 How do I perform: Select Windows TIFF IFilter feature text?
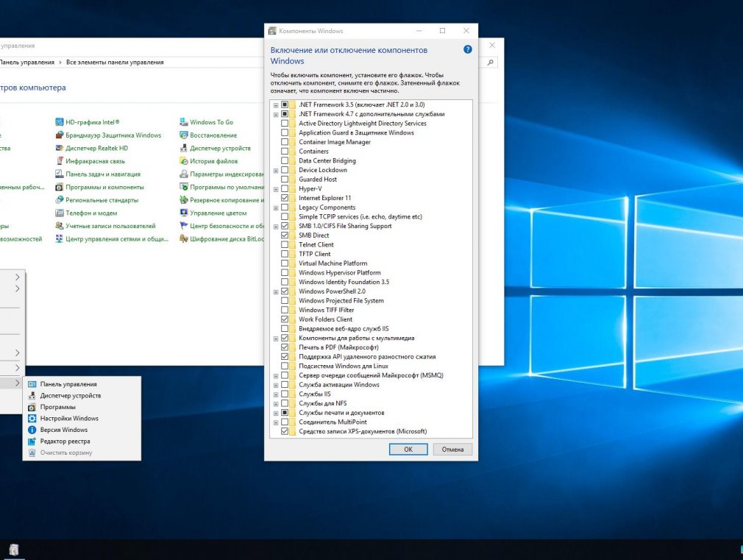click(326, 310)
